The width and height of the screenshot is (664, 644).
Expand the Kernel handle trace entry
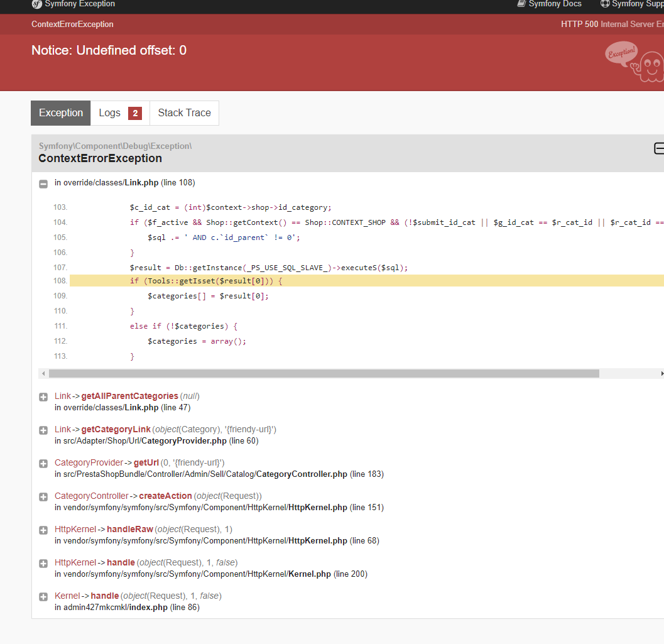tap(43, 597)
